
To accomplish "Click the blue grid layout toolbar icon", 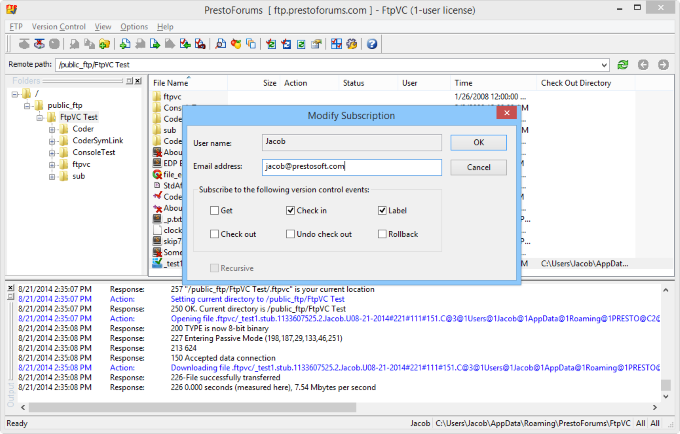I will click(337, 44).
